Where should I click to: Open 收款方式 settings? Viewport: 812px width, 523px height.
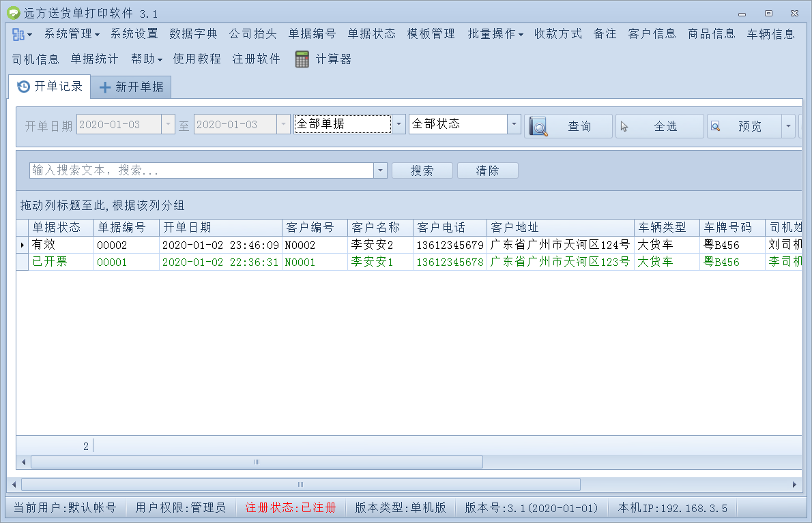558,34
